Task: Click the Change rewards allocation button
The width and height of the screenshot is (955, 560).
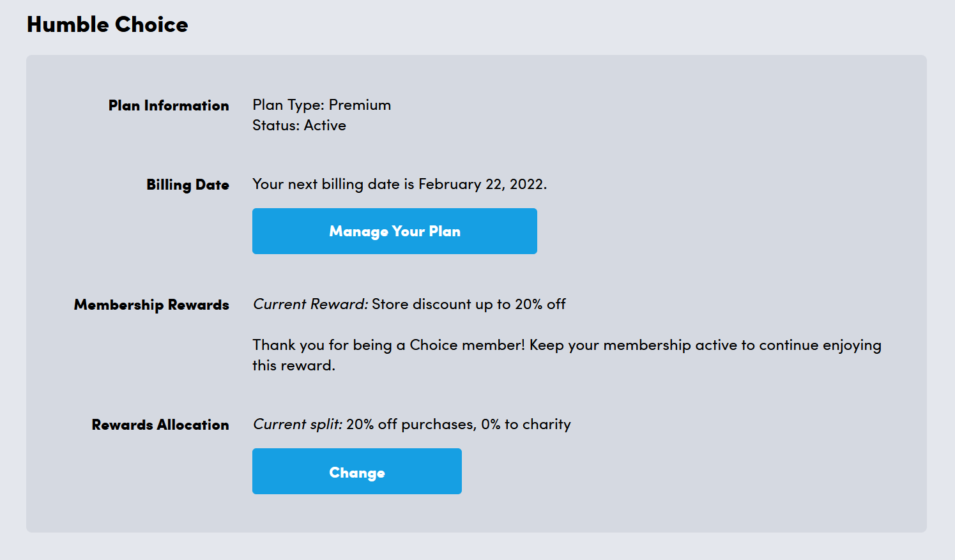Action: click(356, 471)
